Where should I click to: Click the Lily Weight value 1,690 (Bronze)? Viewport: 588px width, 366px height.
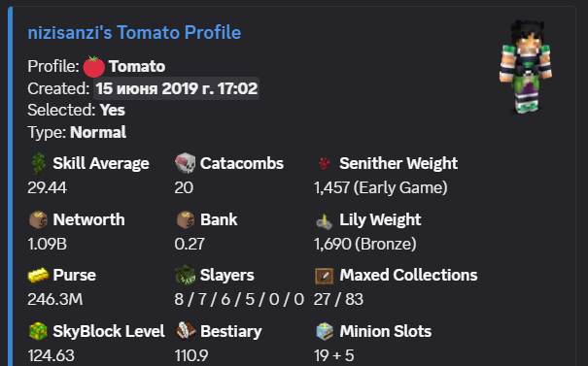pos(365,245)
